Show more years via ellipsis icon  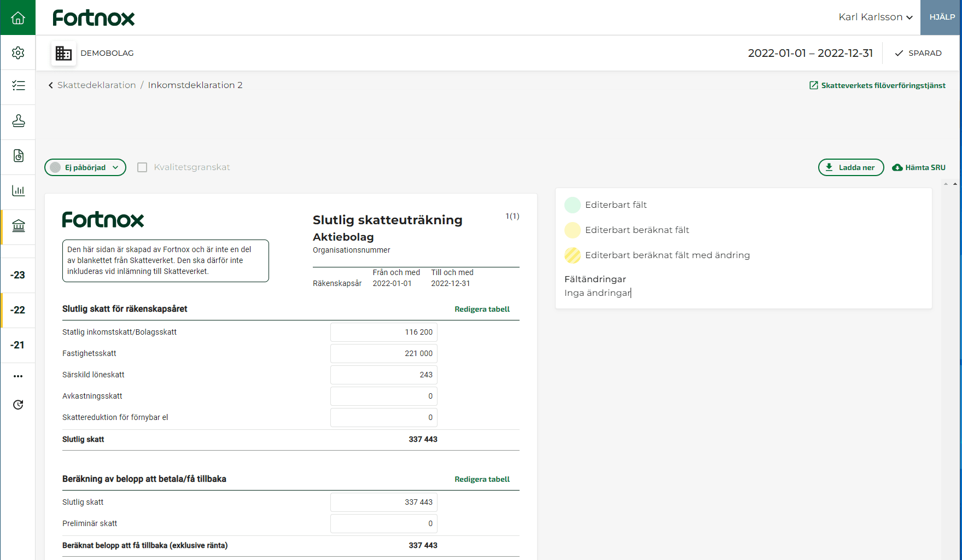pos(18,376)
